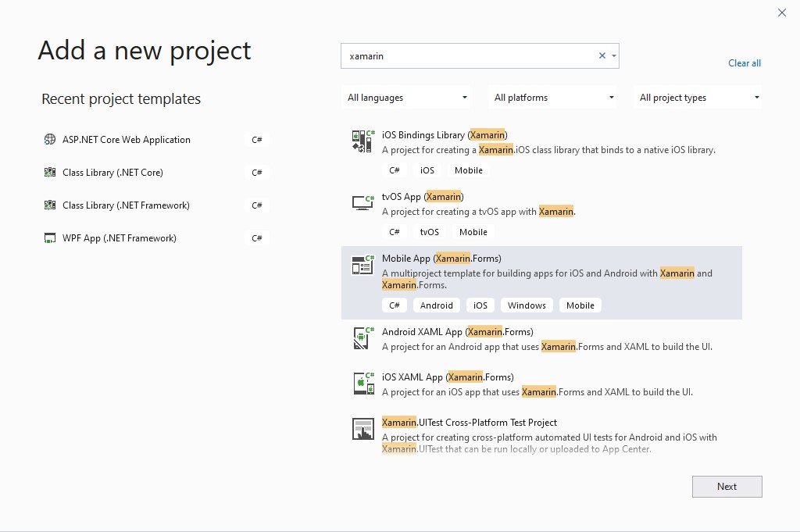Select Class Library (.NET Core) recent template
The height and width of the screenshot is (532, 800).
pos(112,173)
